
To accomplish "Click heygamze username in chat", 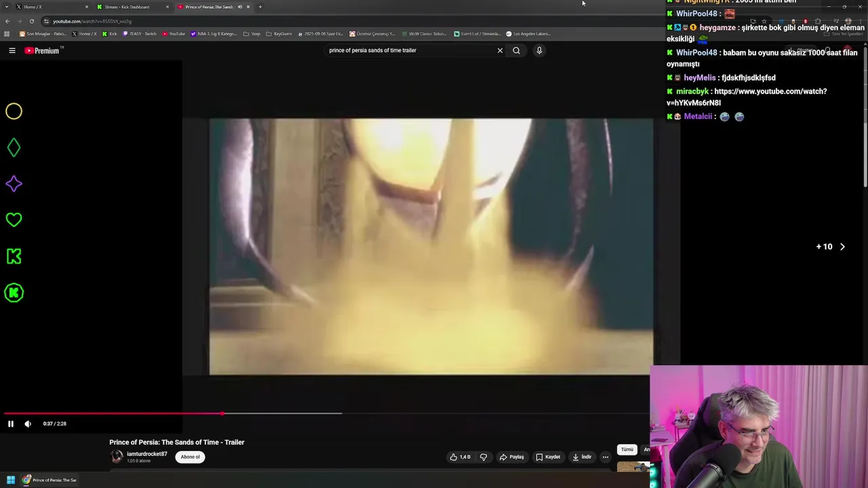I will [x=717, y=28].
